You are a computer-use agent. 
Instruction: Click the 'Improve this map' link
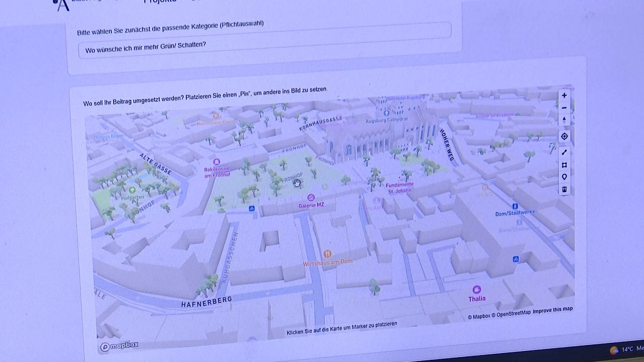(x=552, y=310)
